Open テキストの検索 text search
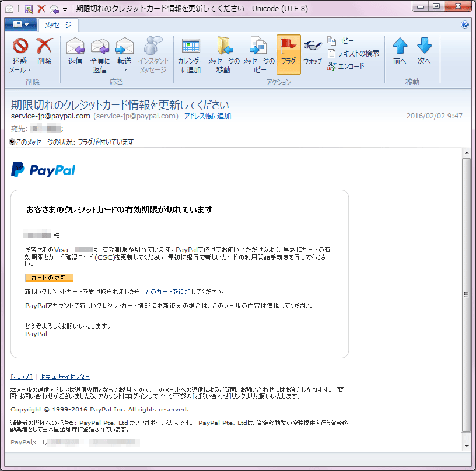Screen dimensions: 476x471 [x=353, y=54]
